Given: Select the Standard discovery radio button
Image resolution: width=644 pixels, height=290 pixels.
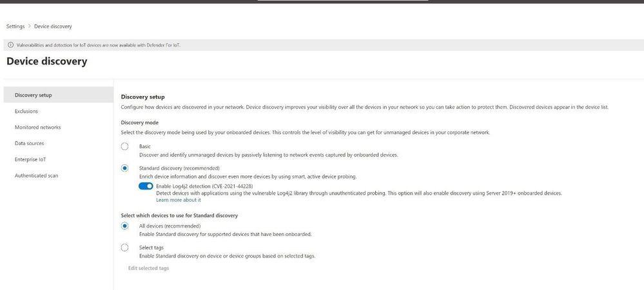Looking at the screenshot, I should pos(125,168).
